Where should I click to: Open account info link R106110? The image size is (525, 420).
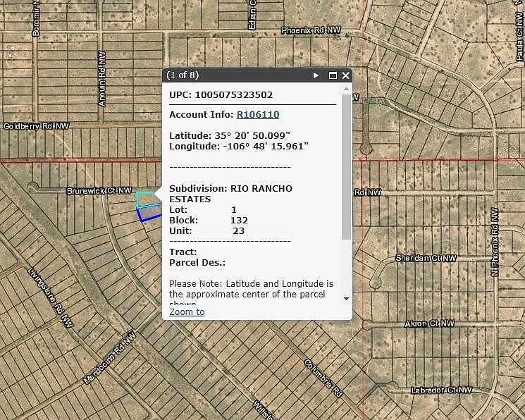(257, 114)
